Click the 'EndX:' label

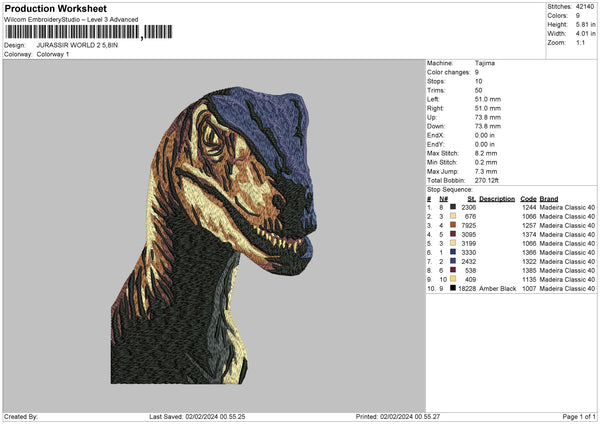point(436,135)
